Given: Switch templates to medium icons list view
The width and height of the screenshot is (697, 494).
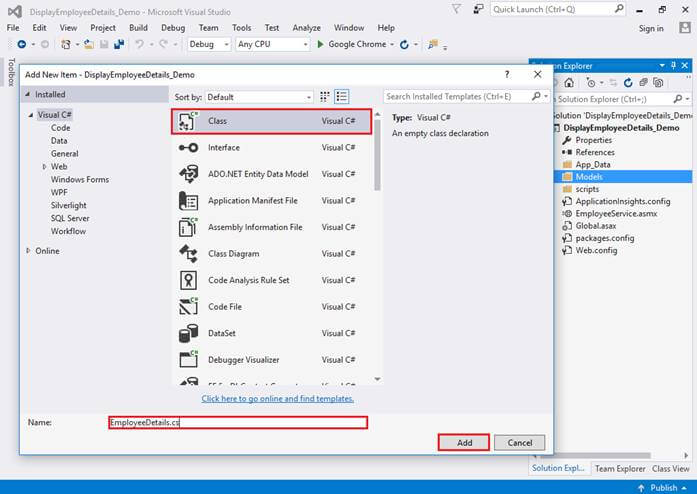Looking at the screenshot, I should pyautogui.click(x=341, y=96).
